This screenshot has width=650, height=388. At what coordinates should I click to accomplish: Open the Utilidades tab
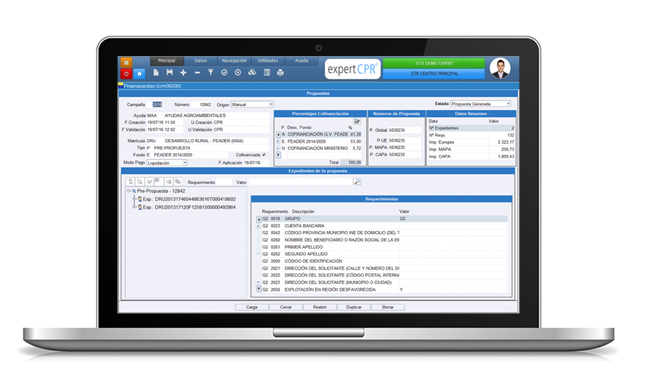click(x=268, y=61)
